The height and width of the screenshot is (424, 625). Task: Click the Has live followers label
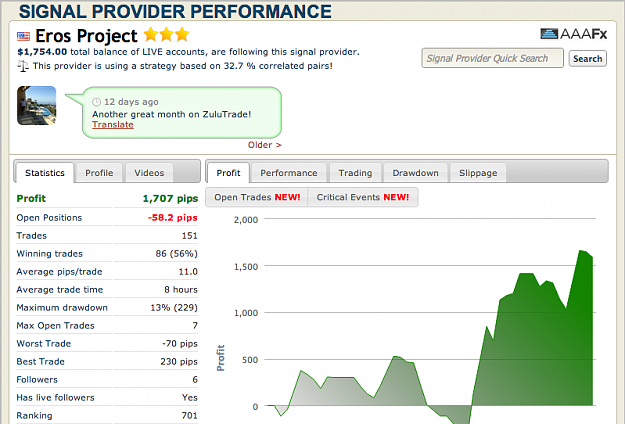(x=55, y=397)
